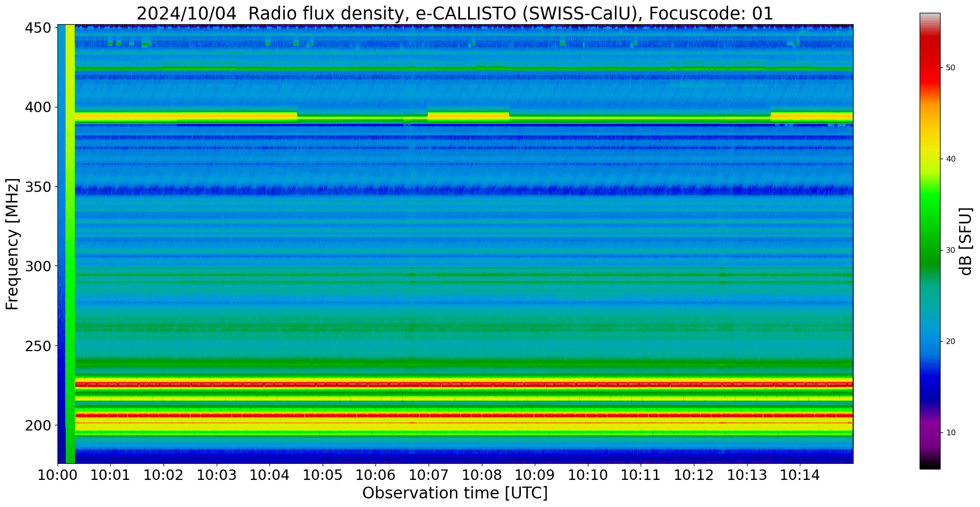Click the 450 frequency tick label
Viewport: 980px width, 507px height.
click(x=38, y=28)
